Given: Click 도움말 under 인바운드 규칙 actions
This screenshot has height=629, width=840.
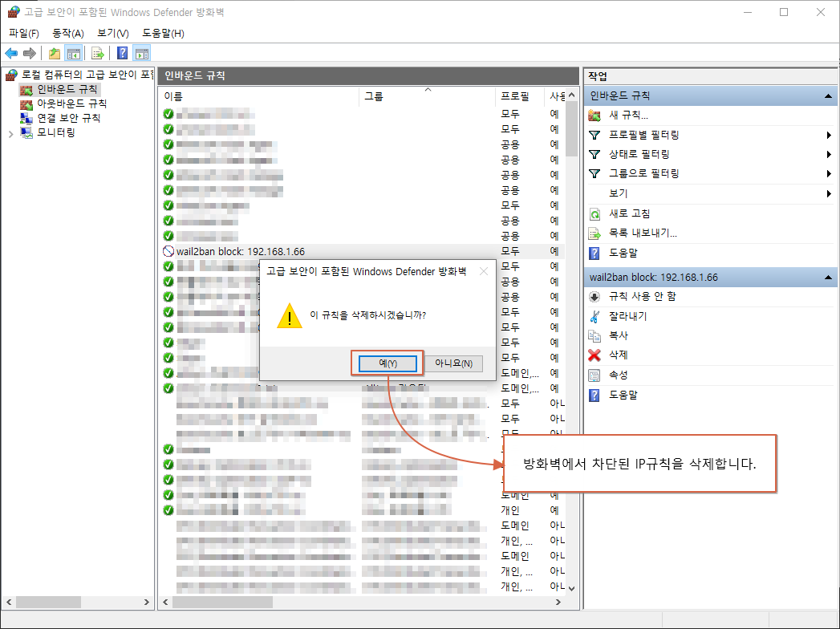Looking at the screenshot, I should [623, 253].
